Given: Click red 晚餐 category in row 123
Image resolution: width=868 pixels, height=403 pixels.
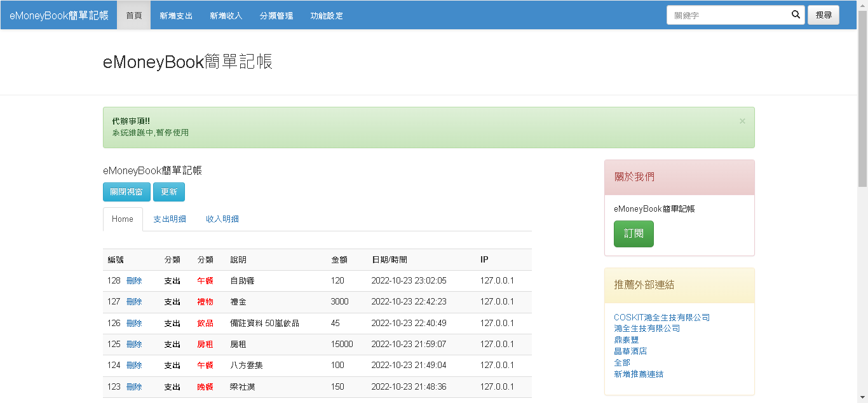Looking at the screenshot, I should [205, 387].
